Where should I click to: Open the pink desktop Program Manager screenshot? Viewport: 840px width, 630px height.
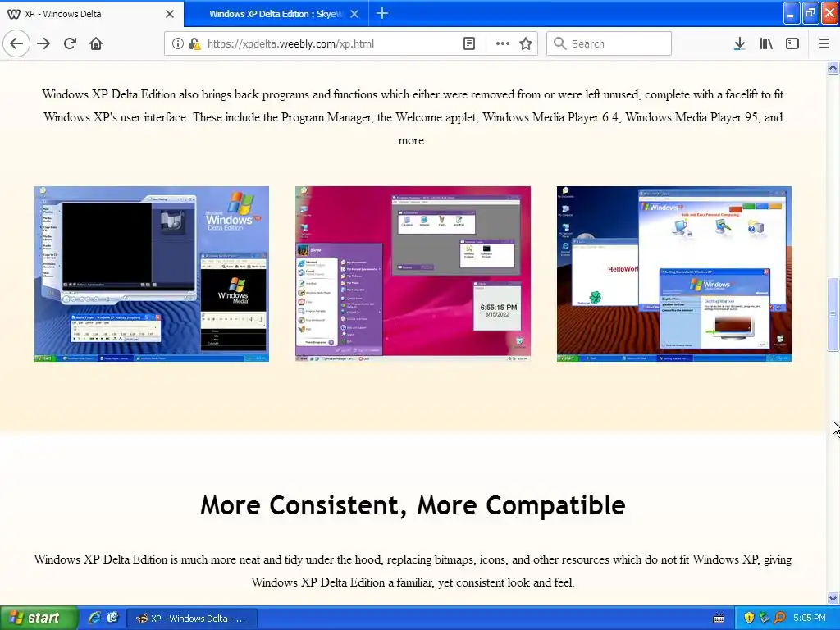pyautogui.click(x=413, y=274)
